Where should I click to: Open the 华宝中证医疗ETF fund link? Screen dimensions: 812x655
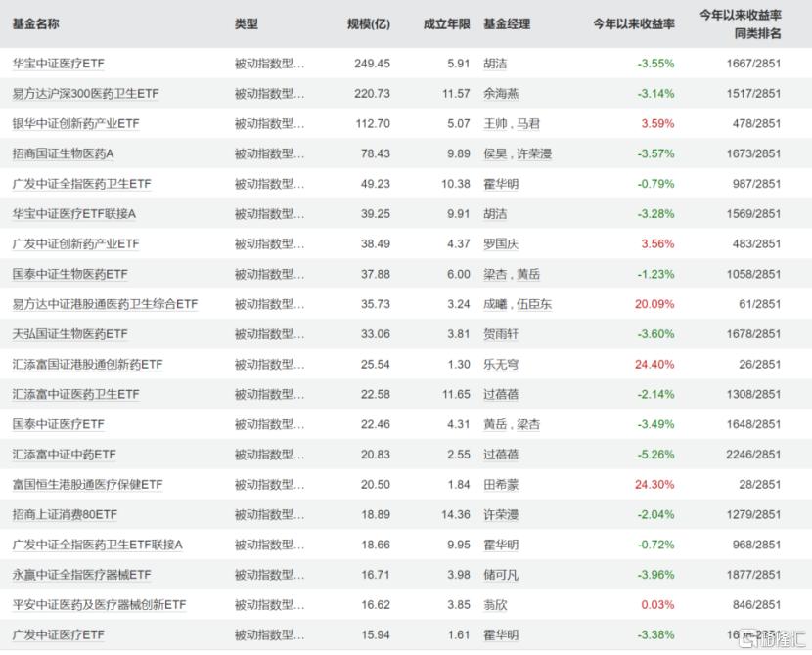(x=59, y=64)
